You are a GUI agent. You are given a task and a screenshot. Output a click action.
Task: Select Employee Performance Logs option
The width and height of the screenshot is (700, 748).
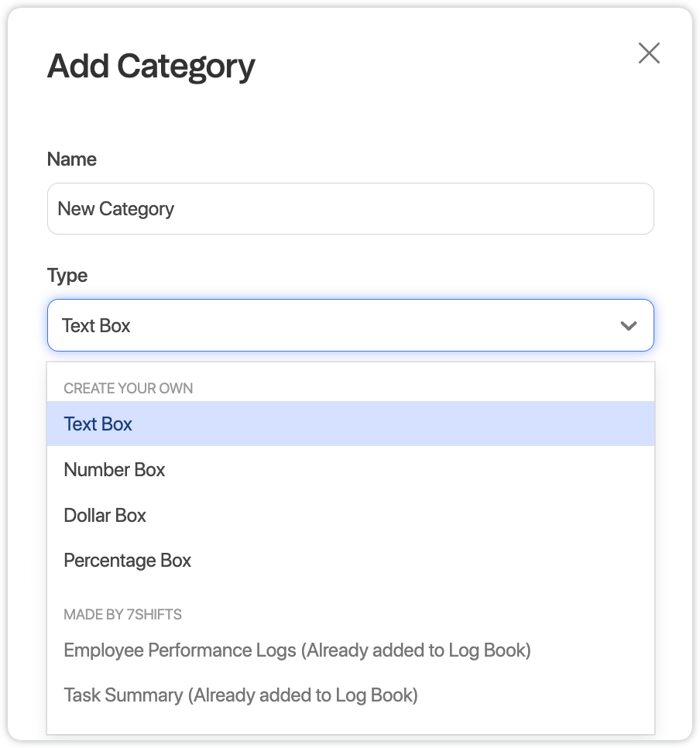coord(350,650)
